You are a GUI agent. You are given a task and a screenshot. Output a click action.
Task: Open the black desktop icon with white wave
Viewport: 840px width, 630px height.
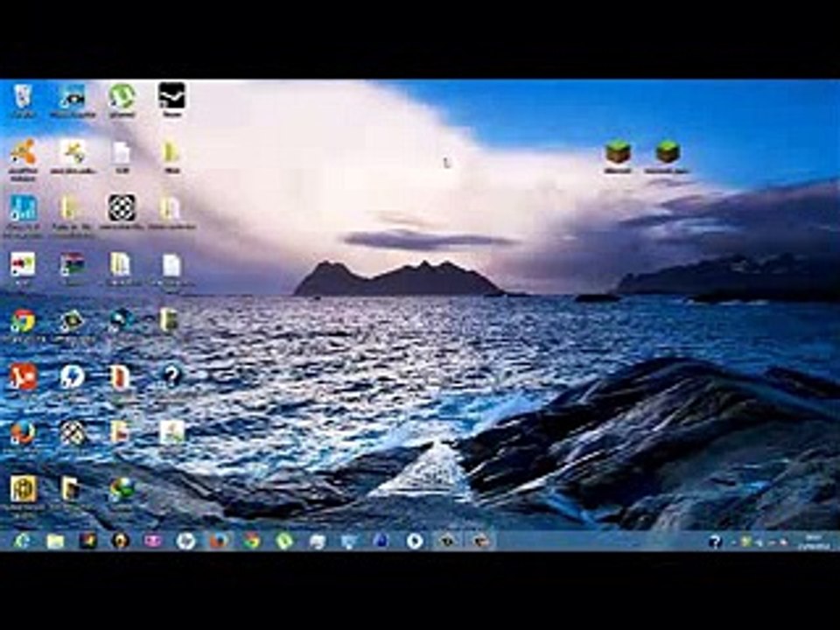(172, 96)
